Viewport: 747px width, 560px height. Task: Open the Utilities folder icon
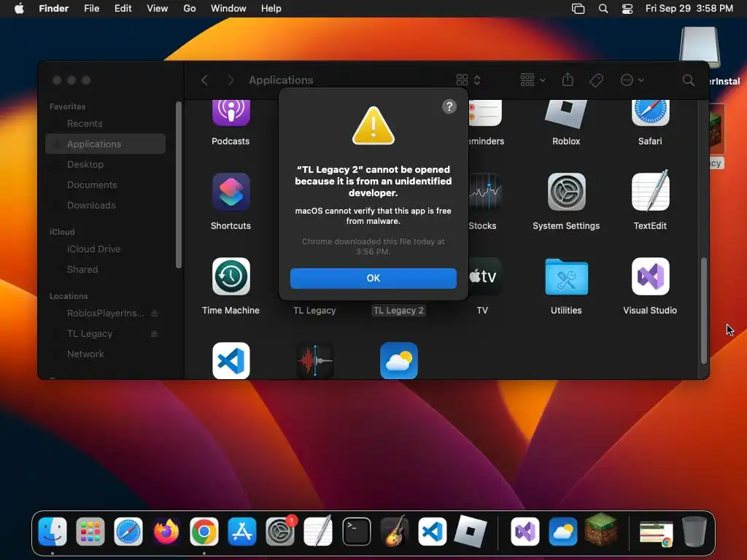click(566, 276)
